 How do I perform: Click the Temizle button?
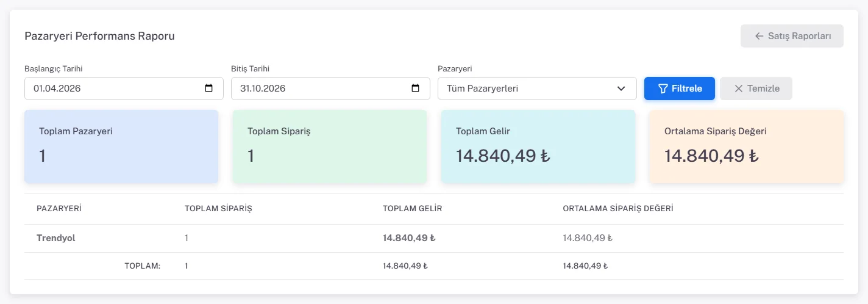coord(756,89)
